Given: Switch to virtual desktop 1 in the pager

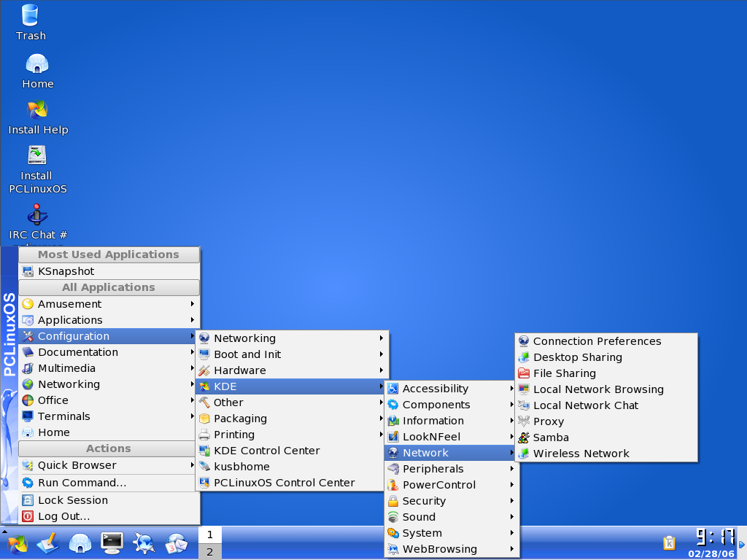Looking at the screenshot, I should (209, 534).
